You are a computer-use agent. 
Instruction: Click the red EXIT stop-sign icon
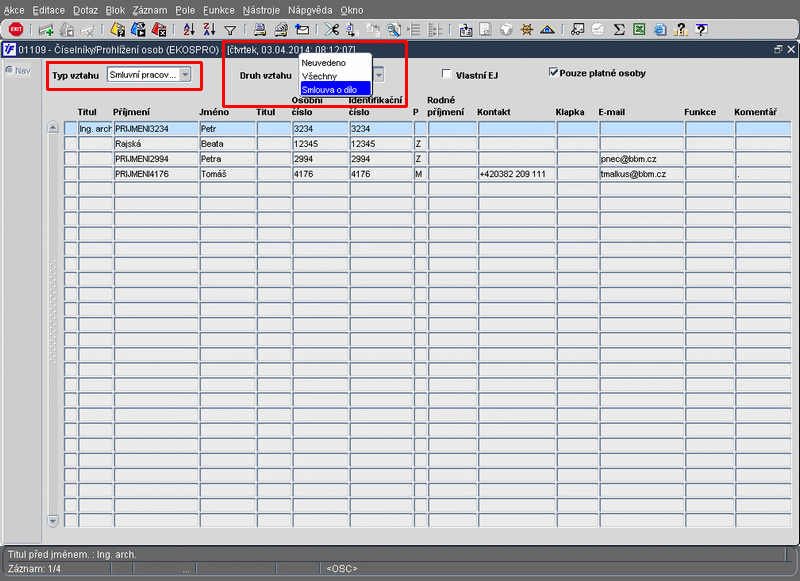[x=16, y=30]
